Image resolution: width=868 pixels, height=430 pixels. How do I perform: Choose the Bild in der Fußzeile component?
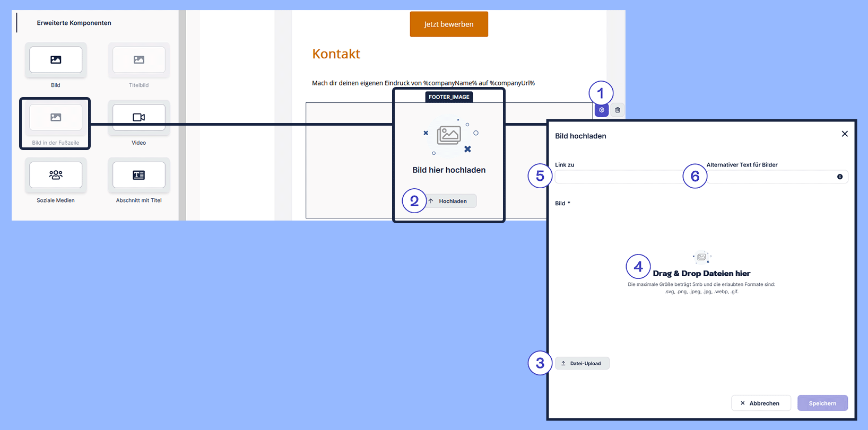56,118
